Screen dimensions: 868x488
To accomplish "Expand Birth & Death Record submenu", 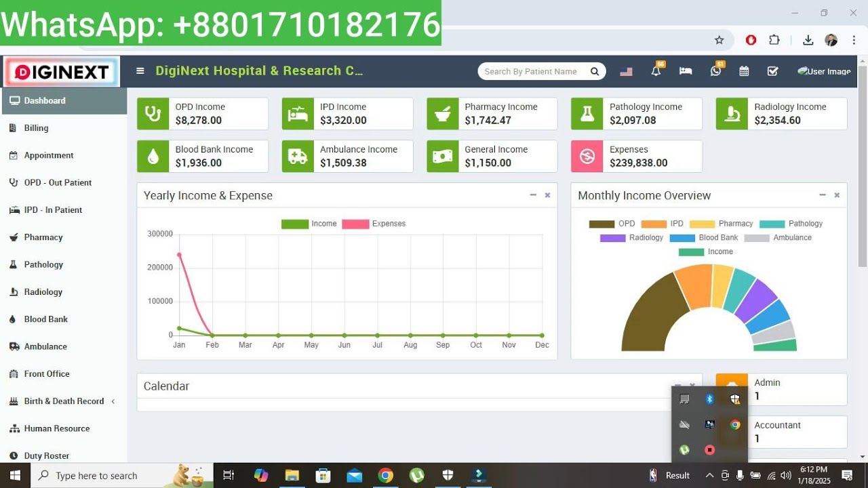I will [64, 401].
